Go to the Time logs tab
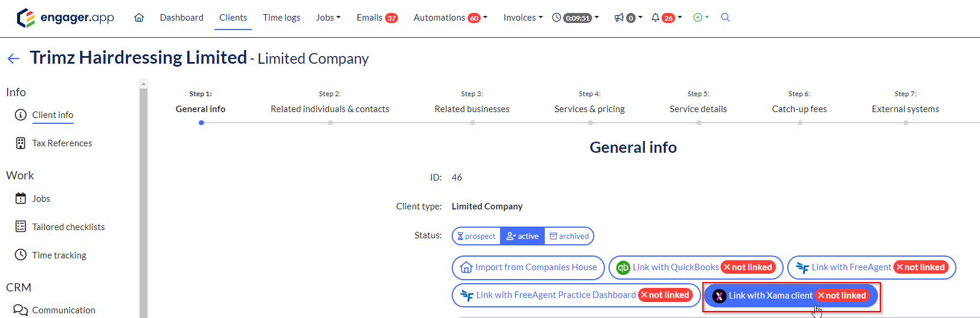The height and width of the screenshot is (318, 980). click(x=281, y=18)
